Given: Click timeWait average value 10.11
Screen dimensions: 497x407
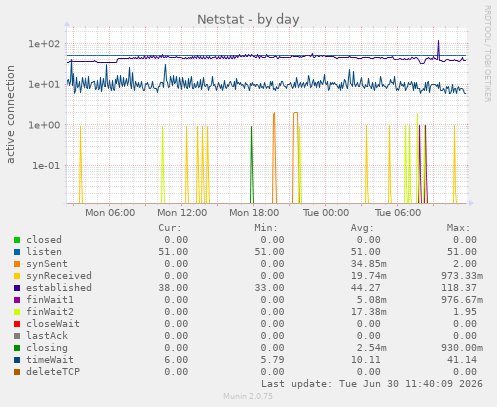Looking at the screenshot, I should 366,360.
